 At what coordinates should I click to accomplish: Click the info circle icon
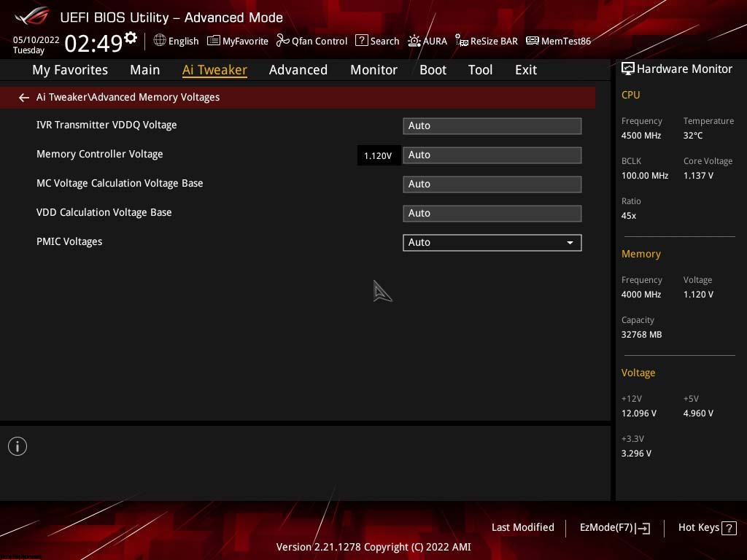(x=18, y=446)
